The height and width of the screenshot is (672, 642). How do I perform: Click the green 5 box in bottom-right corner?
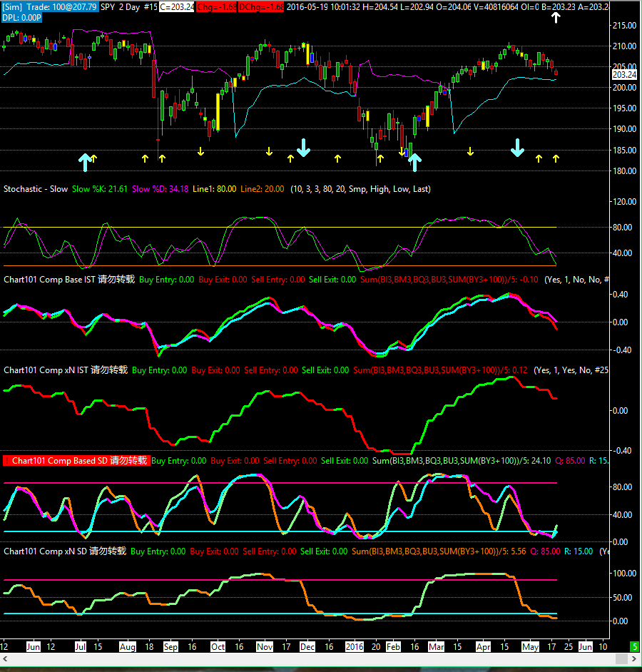tap(635, 646)
